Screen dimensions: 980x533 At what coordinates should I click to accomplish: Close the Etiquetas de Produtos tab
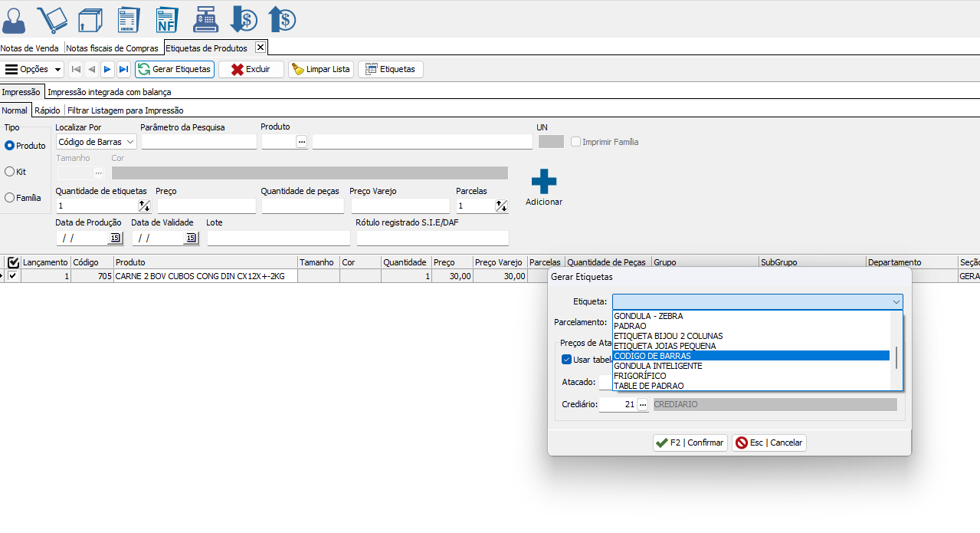point(260,48)
